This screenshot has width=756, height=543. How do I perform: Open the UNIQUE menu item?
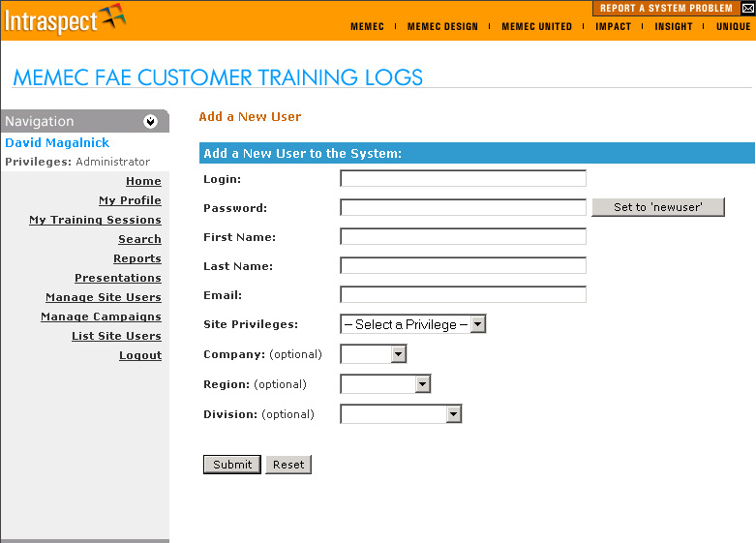tap(733, 26)
